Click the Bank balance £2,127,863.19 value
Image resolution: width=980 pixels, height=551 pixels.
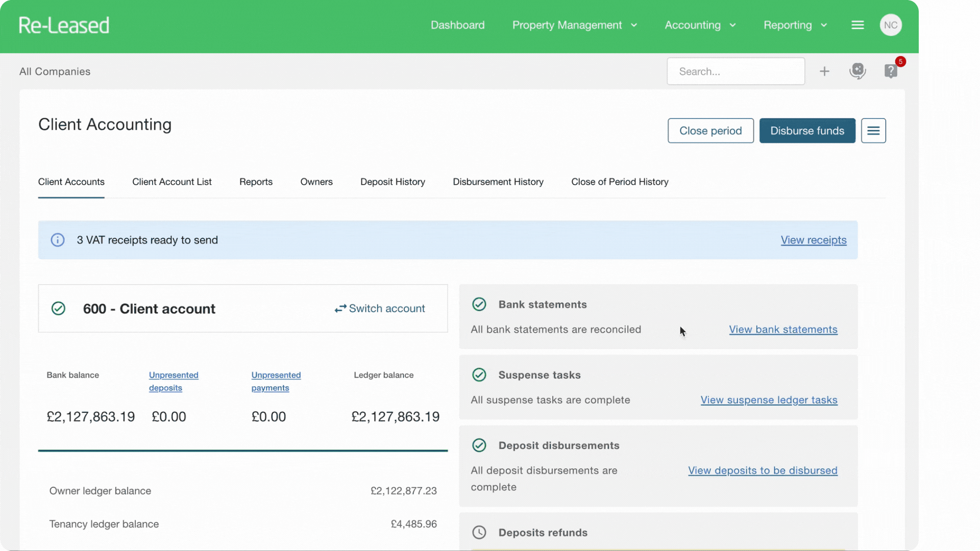[91, 417]
